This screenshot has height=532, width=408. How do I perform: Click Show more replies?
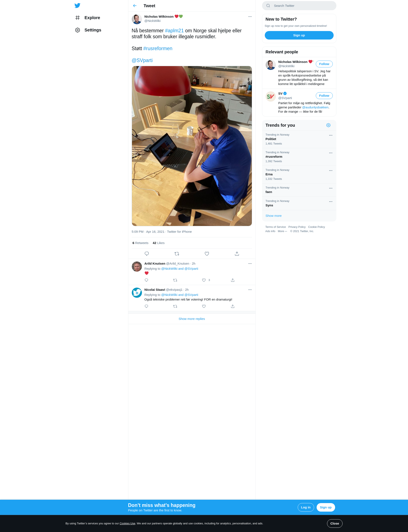[x=192, y=319]
